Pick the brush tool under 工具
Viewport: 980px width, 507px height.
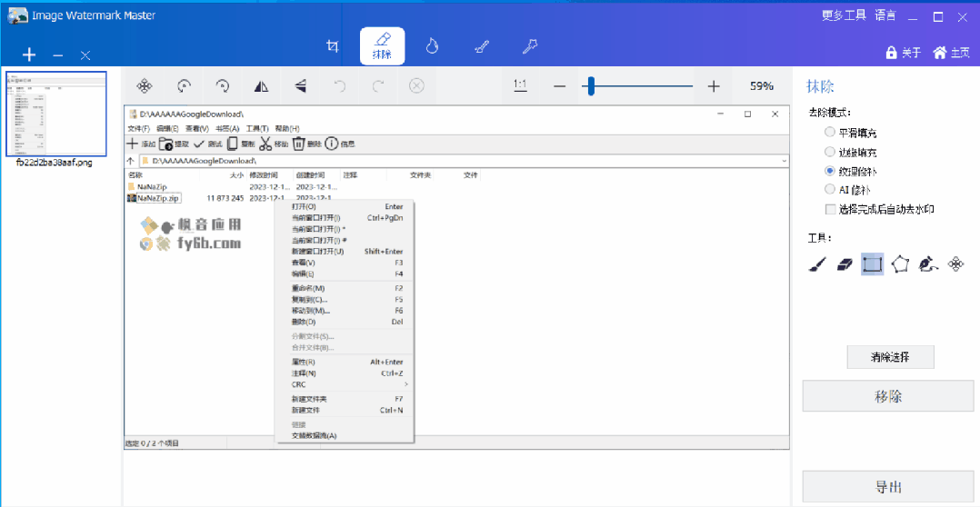click(817, 264)
